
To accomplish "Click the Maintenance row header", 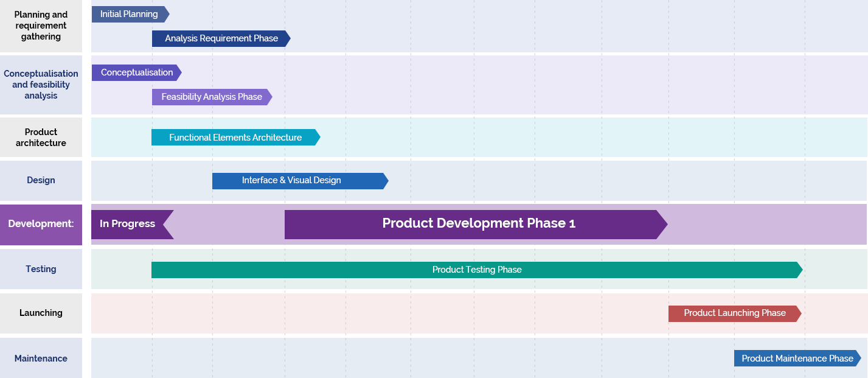I will (x=41, y=359).
